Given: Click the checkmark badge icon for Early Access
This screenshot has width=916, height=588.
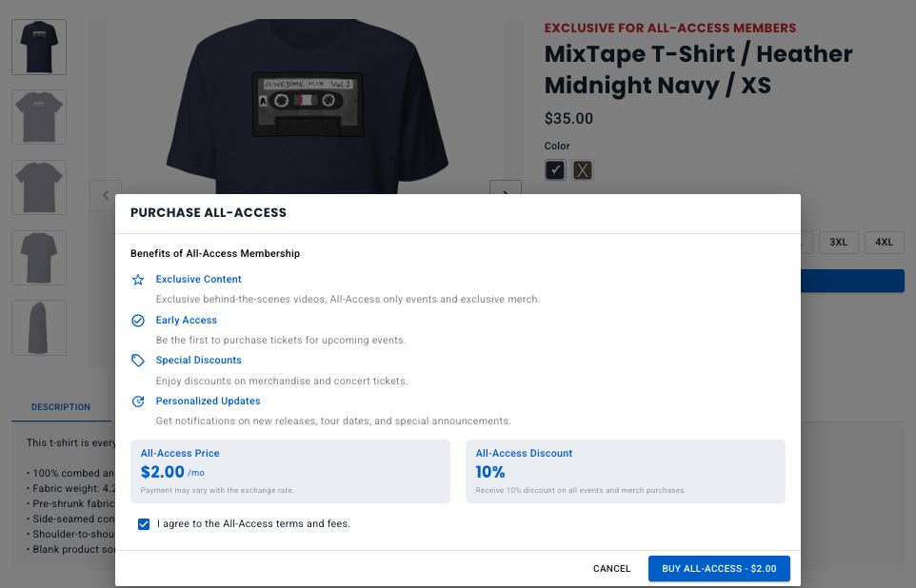Looking at the screenshot, I should [138, 321].
